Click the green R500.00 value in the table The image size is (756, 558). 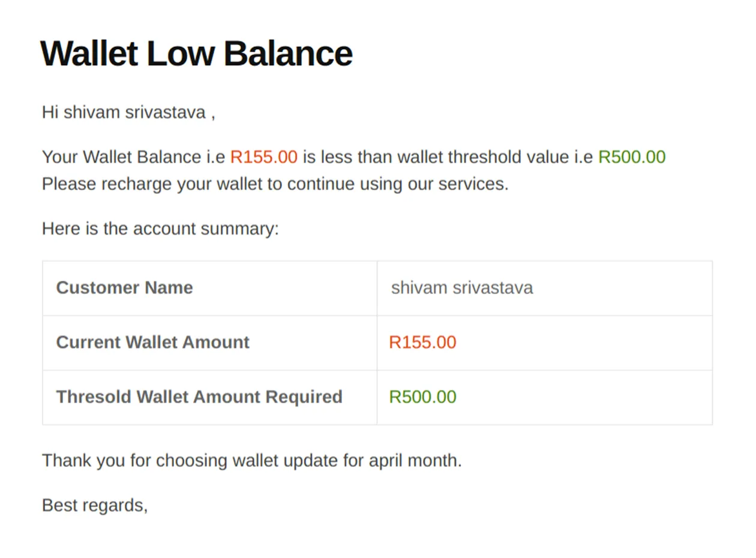(x=423, y=397)
